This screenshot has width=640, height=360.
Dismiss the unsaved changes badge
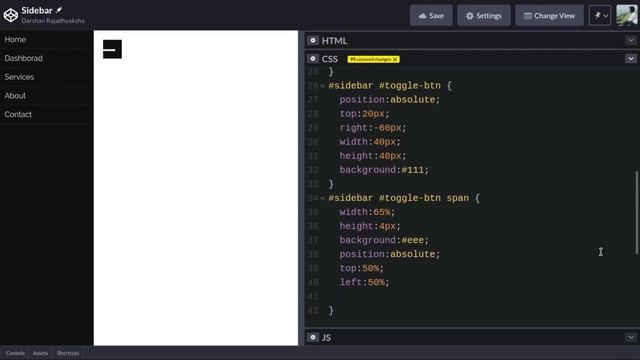point(395,59)
